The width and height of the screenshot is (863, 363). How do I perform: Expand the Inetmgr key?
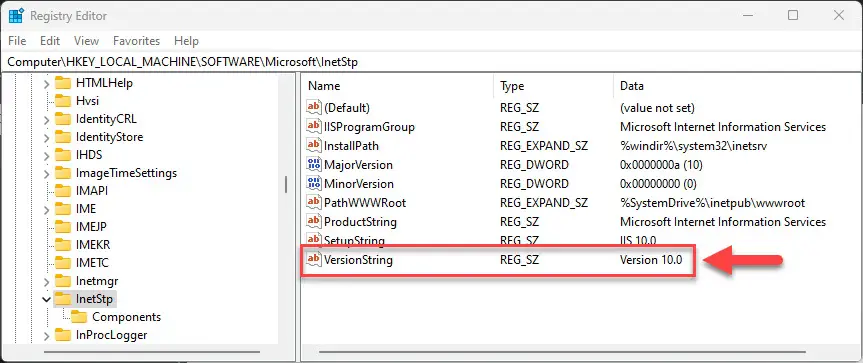[47, 282]
